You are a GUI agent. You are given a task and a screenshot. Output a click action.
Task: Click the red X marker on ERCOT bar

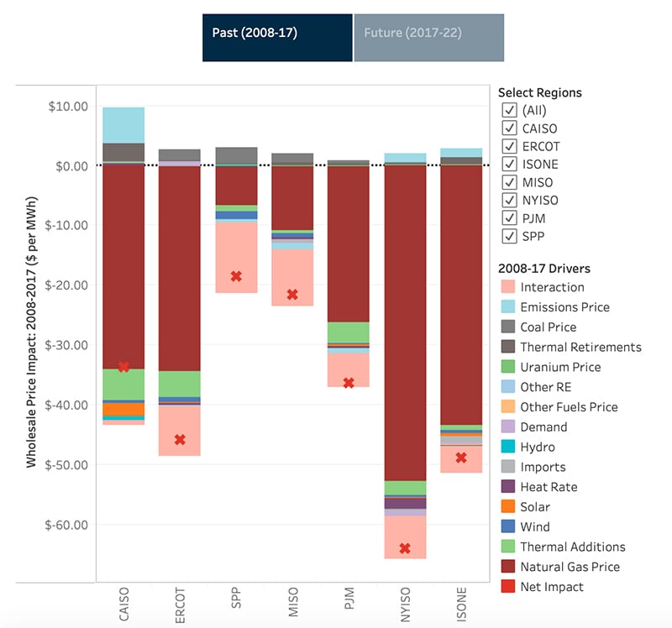180,440
